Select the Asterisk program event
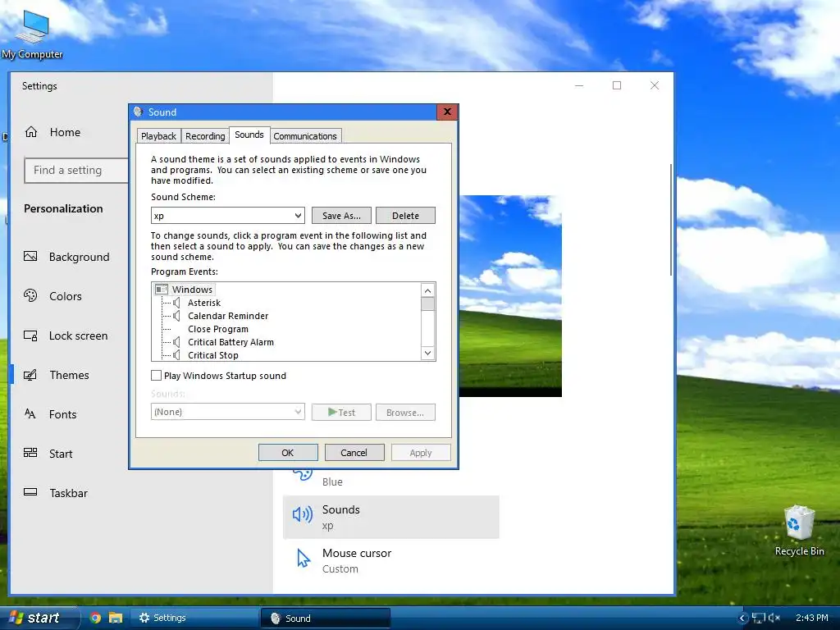 click(x=204, y=303)
